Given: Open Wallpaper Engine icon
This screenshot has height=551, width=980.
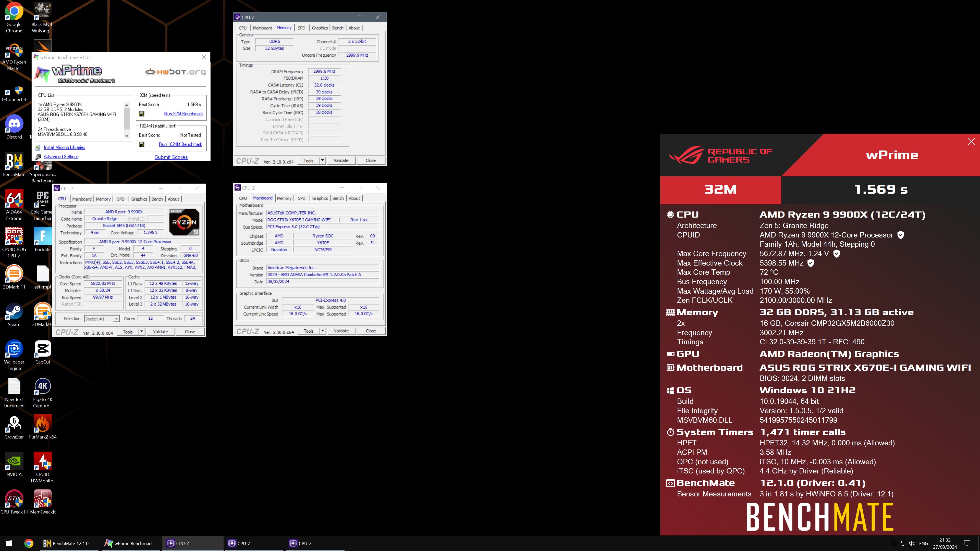Looking at the screenshot, I should (x=14, y=355).
